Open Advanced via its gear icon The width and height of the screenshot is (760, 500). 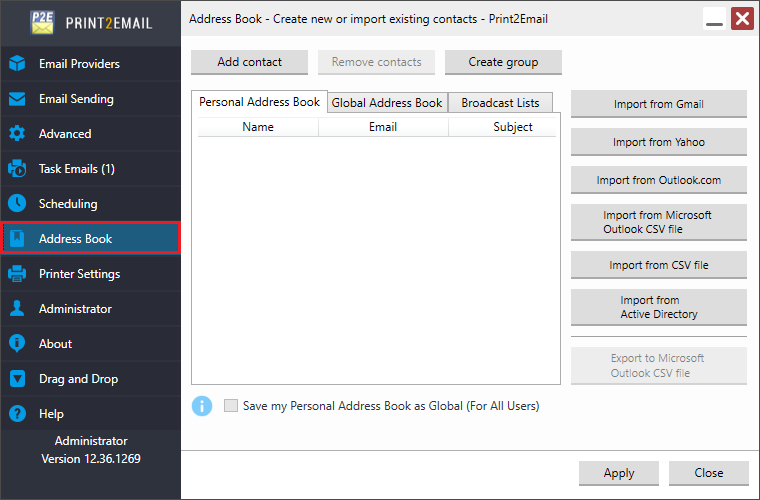coord(17,134)
